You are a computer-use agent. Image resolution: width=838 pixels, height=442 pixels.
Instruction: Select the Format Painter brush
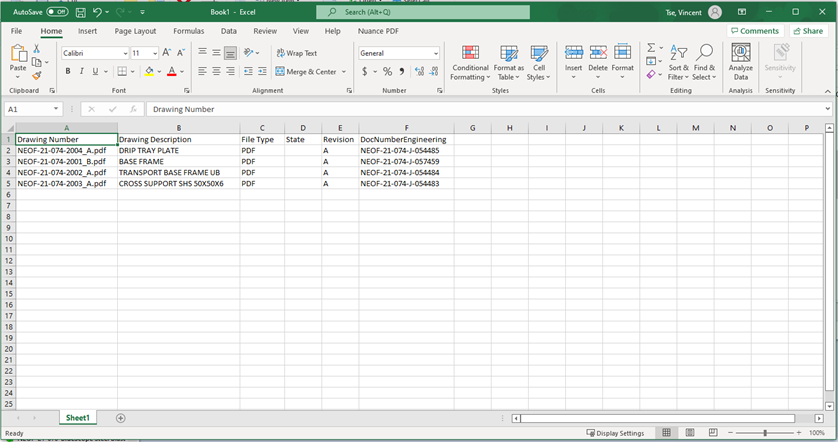(x=36, y=75)
